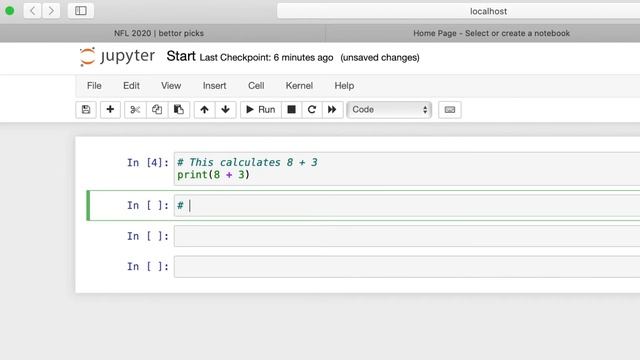Interrupt the kernel with the stop icon
The height and width of the screenshot is (360, 640).
point(291,110)
